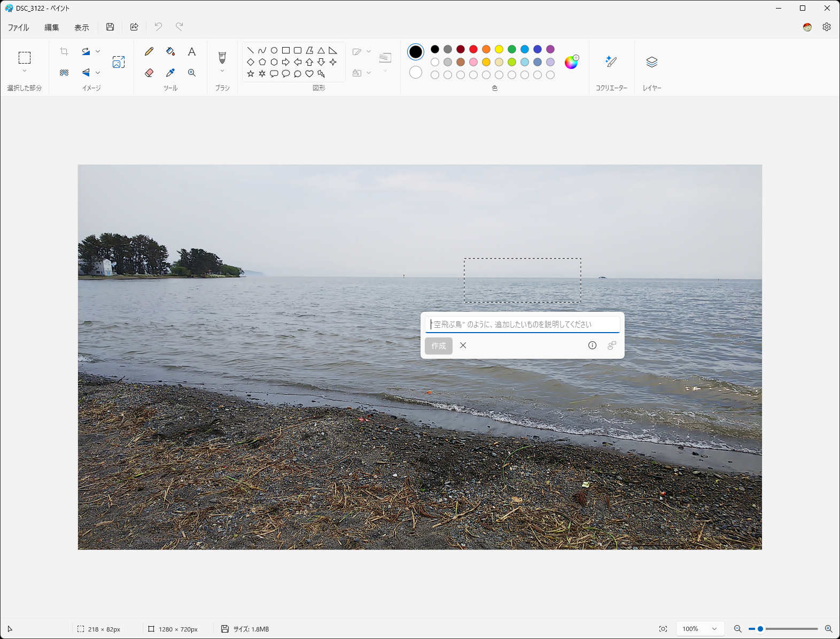
Task: Pick the green color swatch
Action: coord(512,49)
